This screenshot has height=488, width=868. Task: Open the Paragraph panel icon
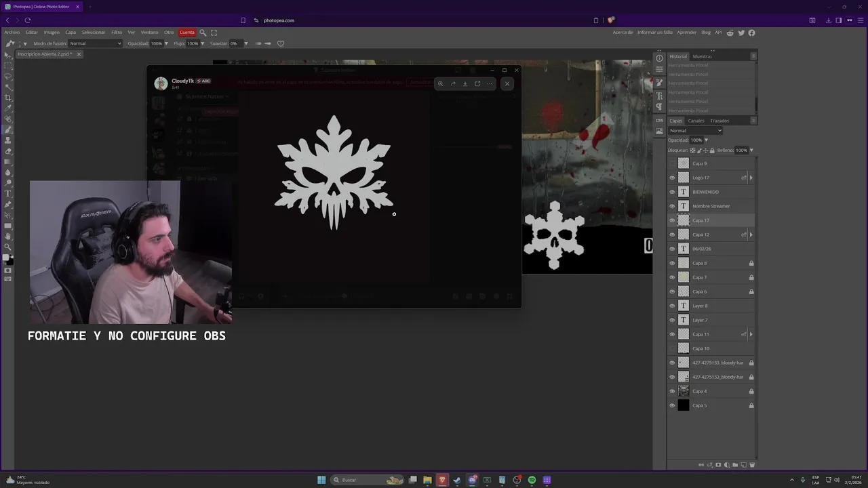point(659,107)
